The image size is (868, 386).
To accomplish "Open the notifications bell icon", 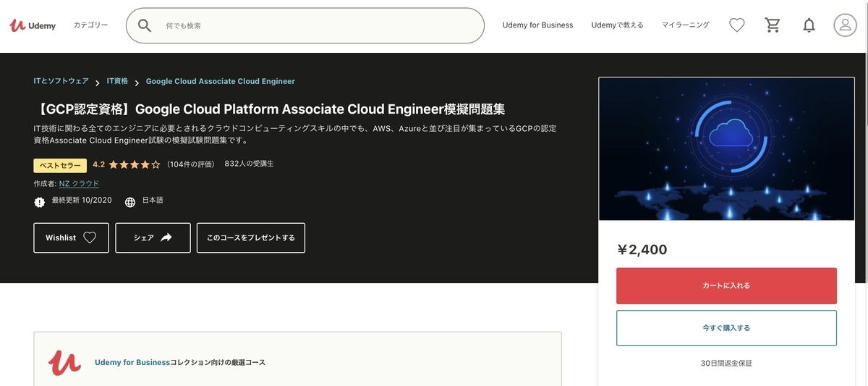I will [x=809, y=25].
